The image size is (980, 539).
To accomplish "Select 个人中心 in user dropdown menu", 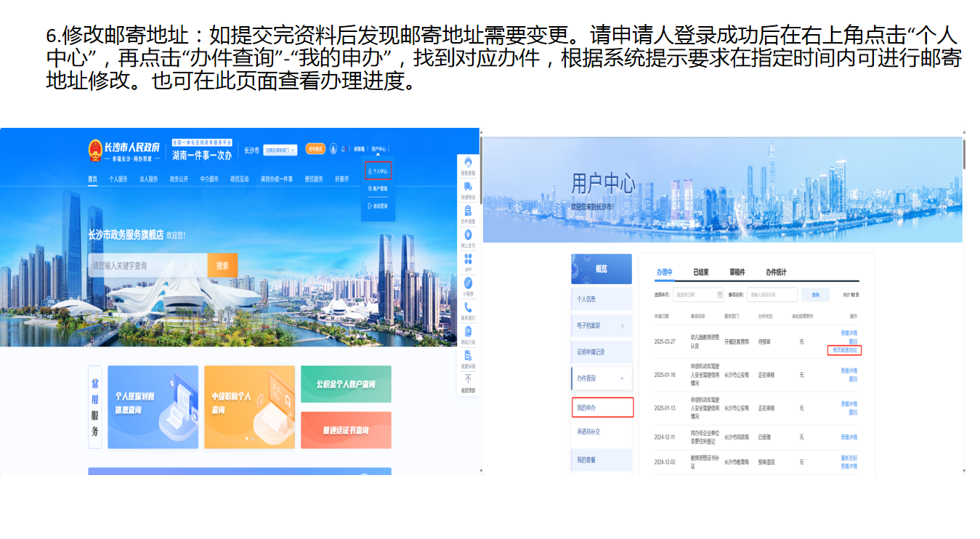I will click(x=378, y=171).
